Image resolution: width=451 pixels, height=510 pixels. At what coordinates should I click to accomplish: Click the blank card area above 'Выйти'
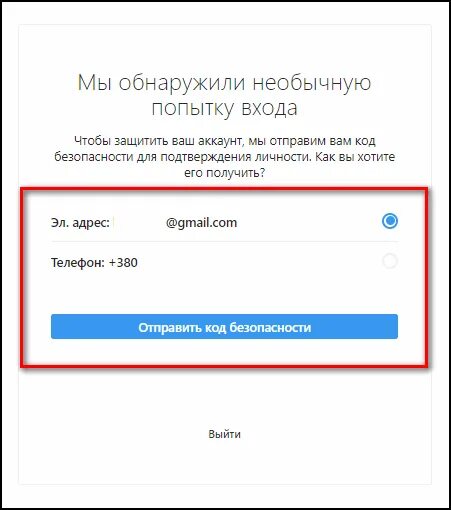[x=224, y=397]
